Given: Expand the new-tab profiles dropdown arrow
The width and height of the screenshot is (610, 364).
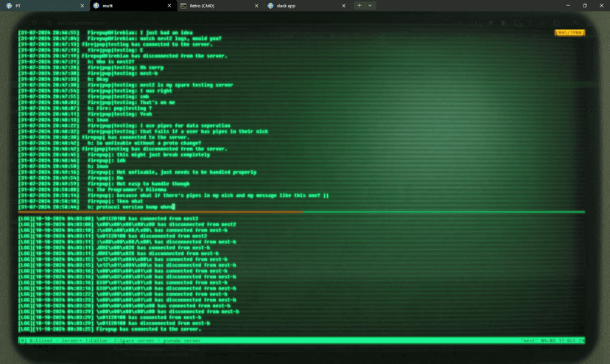Looking at the screenshot, I should click(370, 5).
